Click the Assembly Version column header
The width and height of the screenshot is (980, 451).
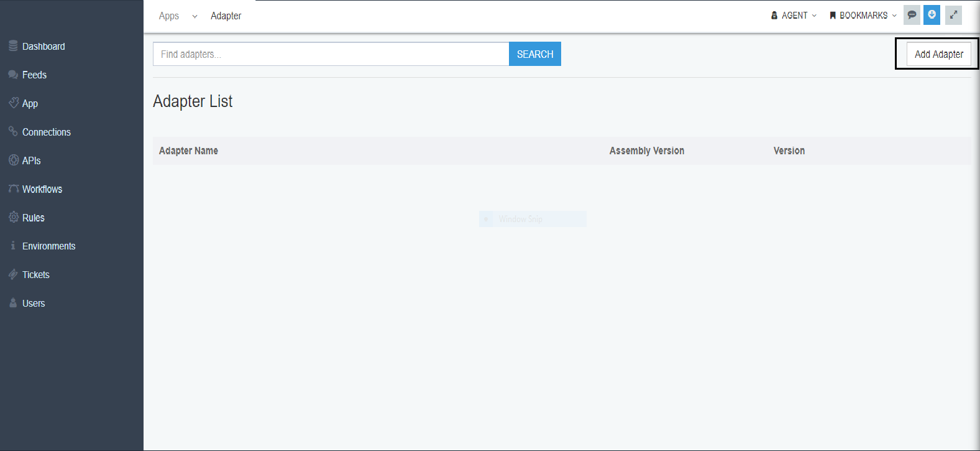point(646,151)
